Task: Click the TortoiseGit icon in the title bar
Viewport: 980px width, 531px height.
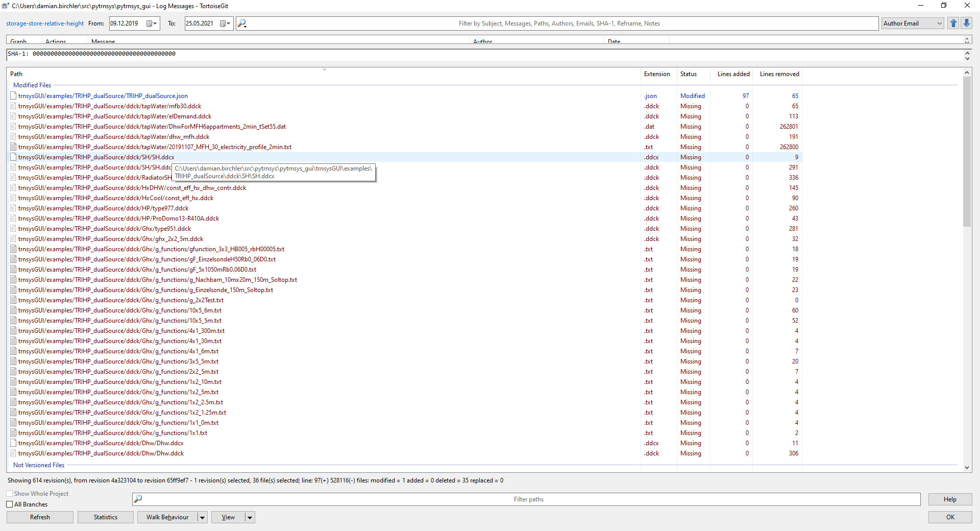Action: (x=5, y=5)
